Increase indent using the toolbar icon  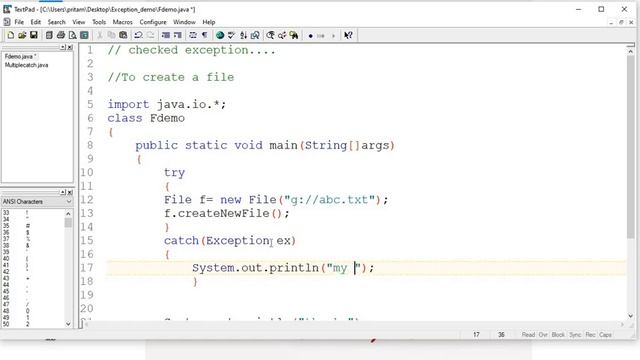(x=177, y=36)
